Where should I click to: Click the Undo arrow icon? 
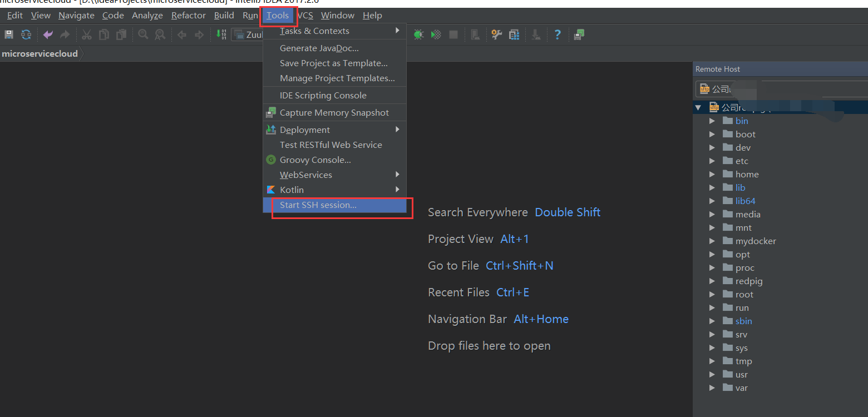[x=48, y=34]
